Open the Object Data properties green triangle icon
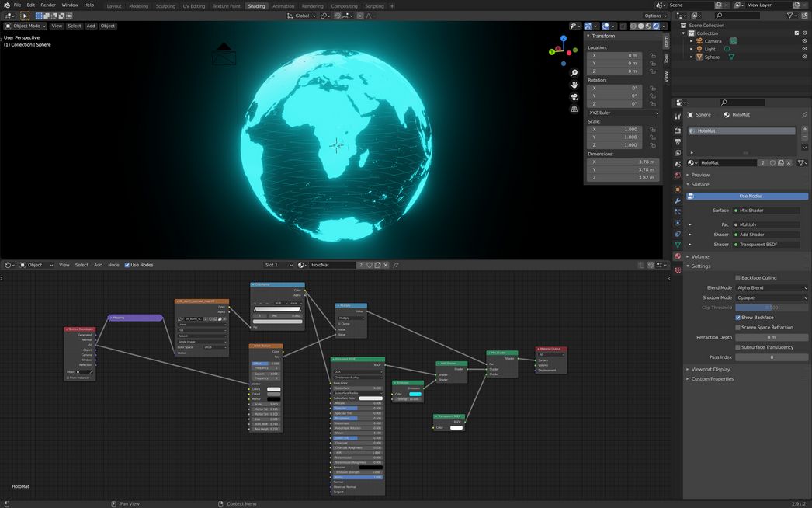812x508 pixels. pos(678,245)
